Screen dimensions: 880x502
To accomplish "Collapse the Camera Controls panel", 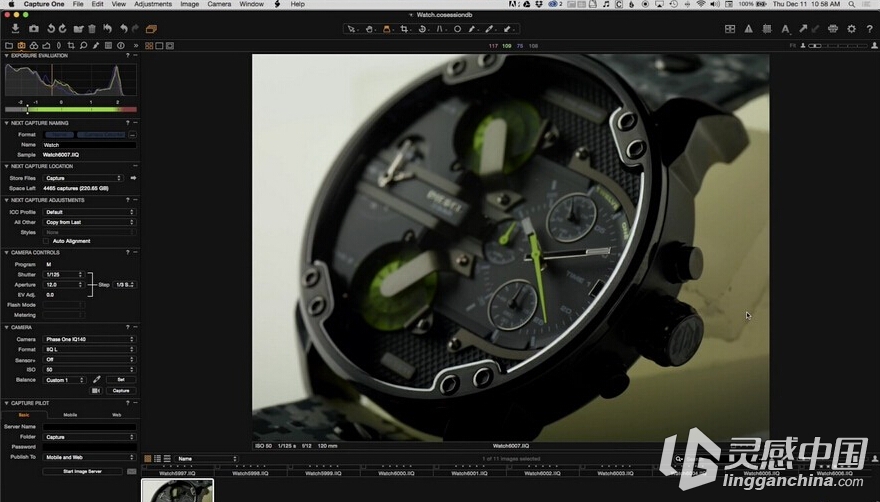I will point(6,253).
